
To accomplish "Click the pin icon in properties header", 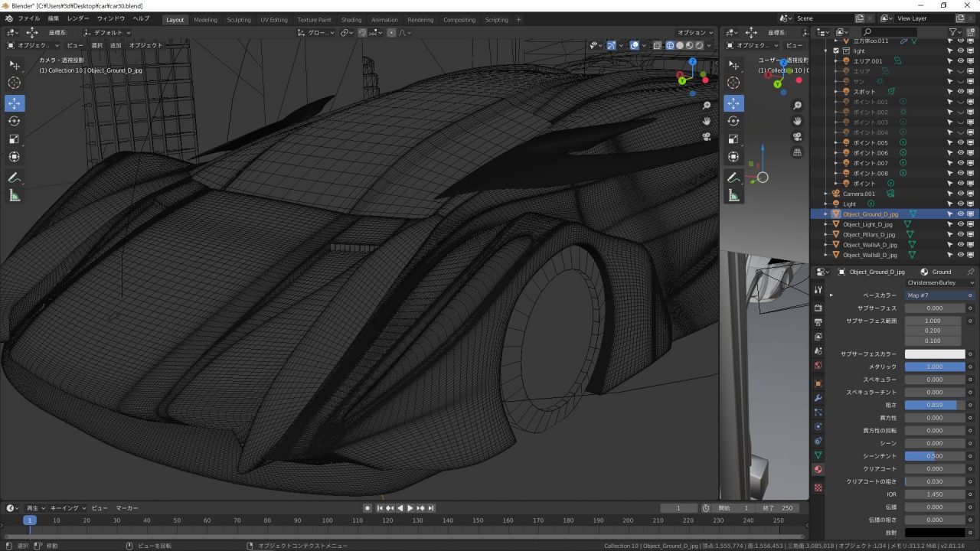I will coord(971,272).
